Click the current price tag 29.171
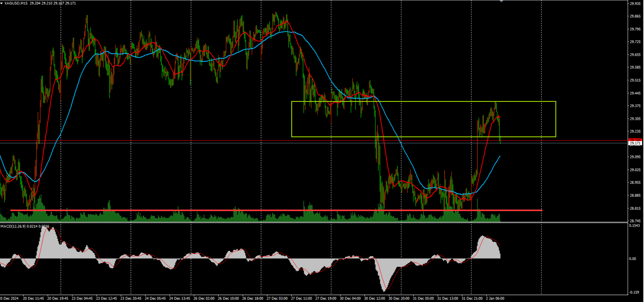This screenshot has height=302, width=644. [x=635, y=143]
